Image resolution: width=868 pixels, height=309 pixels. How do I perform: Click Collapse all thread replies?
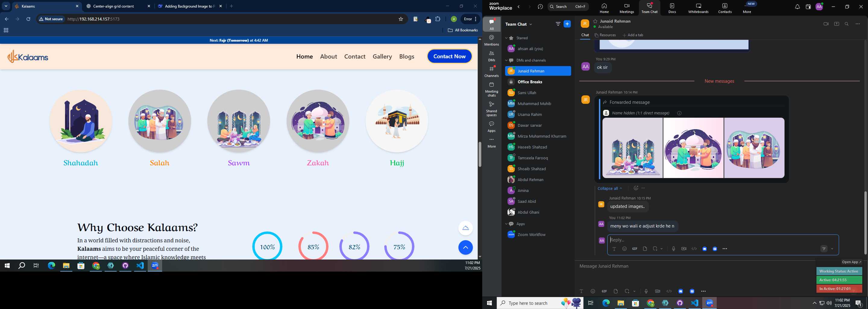[610, 188]
